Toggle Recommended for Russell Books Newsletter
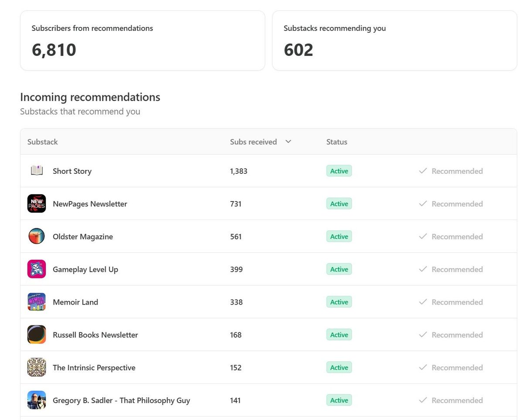The height and width of the screenshot is (420, 523). point(451,335)
